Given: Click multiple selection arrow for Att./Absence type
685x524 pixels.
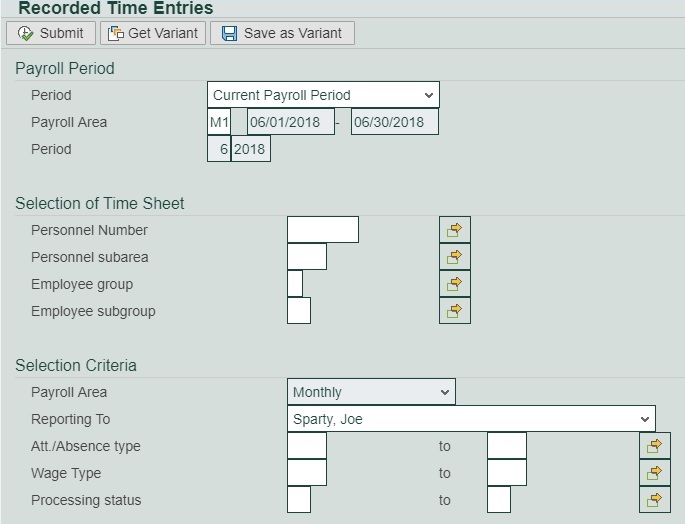Looking at the screenshot, I should (654, 446).
